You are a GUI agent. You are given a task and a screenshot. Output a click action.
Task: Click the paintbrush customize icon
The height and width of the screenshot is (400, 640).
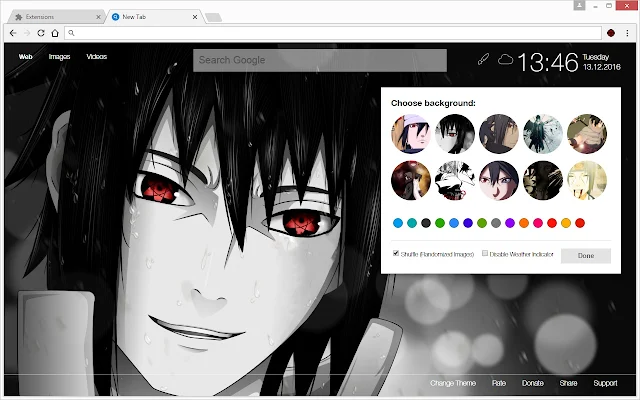483,60
